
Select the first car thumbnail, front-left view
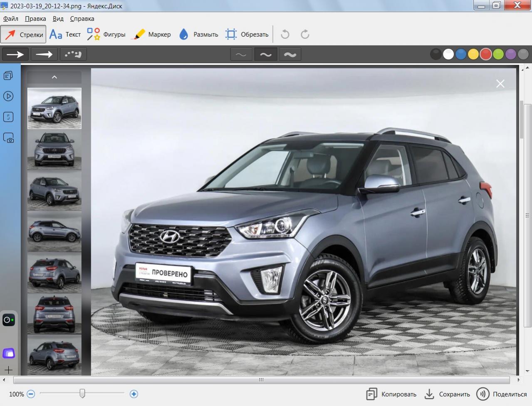coord(54,108)
